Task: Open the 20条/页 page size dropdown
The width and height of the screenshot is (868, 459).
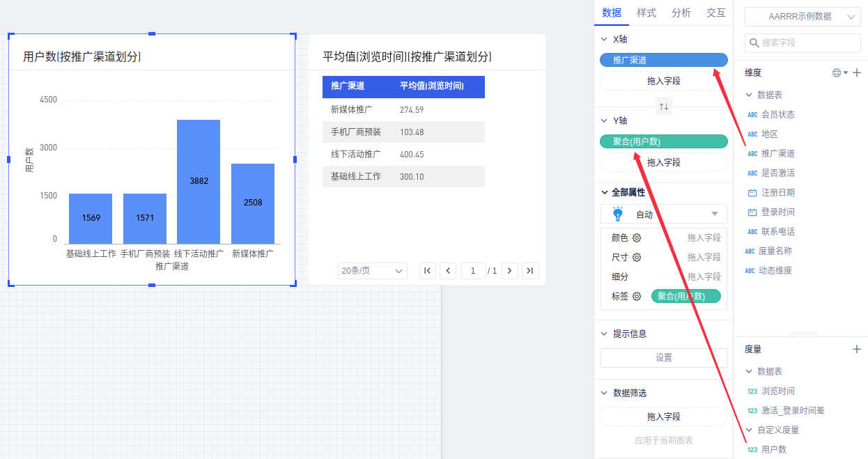Action: [372, 270]
